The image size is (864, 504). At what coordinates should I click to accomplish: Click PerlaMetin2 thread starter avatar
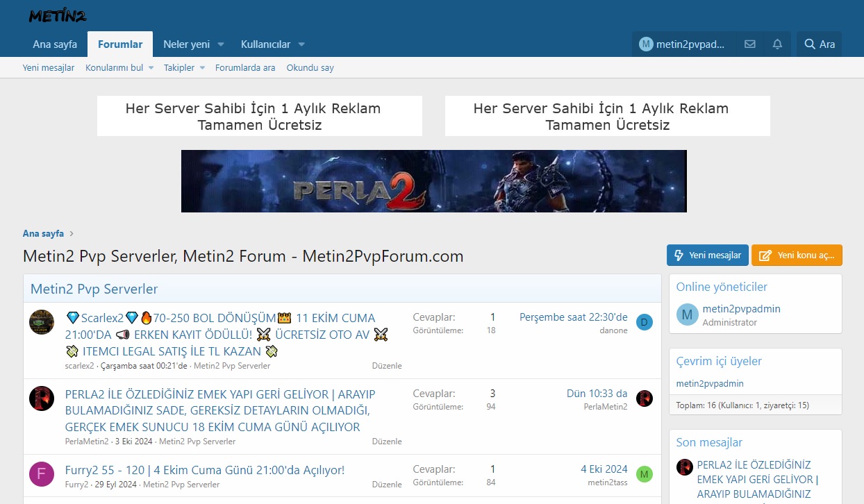[42, 398]
